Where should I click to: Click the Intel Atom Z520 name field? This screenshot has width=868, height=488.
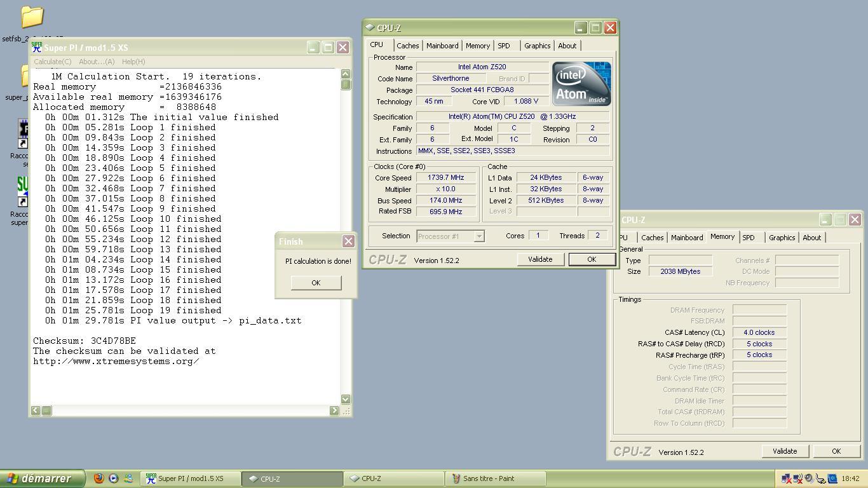click(482, 67)
